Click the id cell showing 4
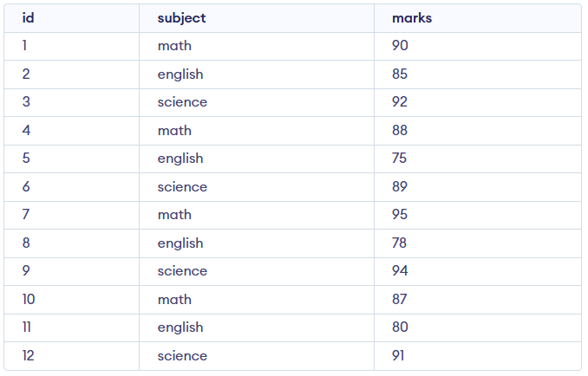This screenshot has height=376, width=588. pos(26,131)
